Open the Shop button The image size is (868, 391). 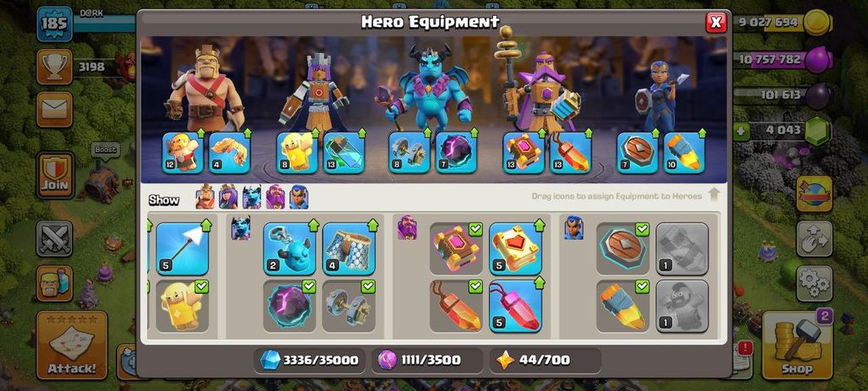pos(797,345)
